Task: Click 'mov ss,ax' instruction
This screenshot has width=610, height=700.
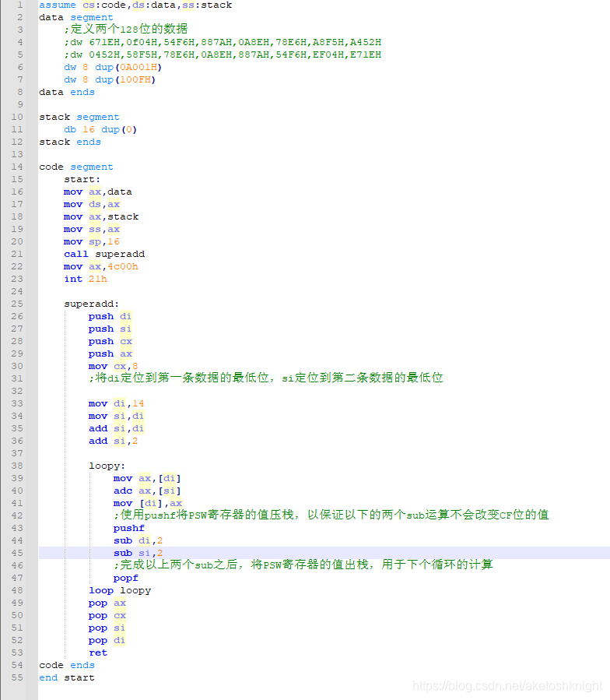Action: [92, 230]
